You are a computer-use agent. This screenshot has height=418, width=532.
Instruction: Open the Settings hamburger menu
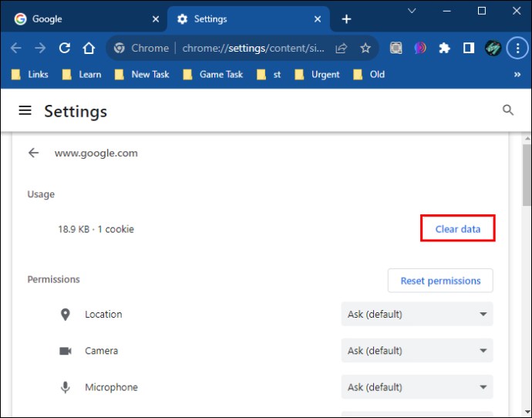25,110
